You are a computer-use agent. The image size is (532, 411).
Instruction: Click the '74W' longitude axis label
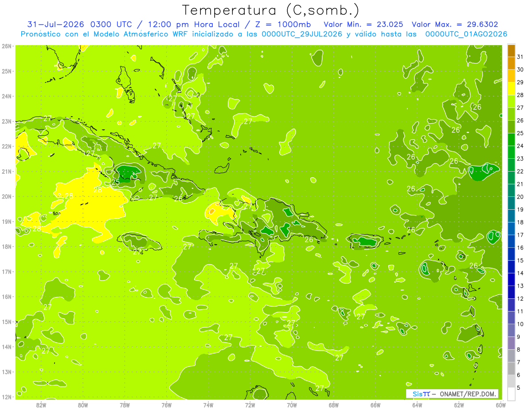[x=208, y=405]
